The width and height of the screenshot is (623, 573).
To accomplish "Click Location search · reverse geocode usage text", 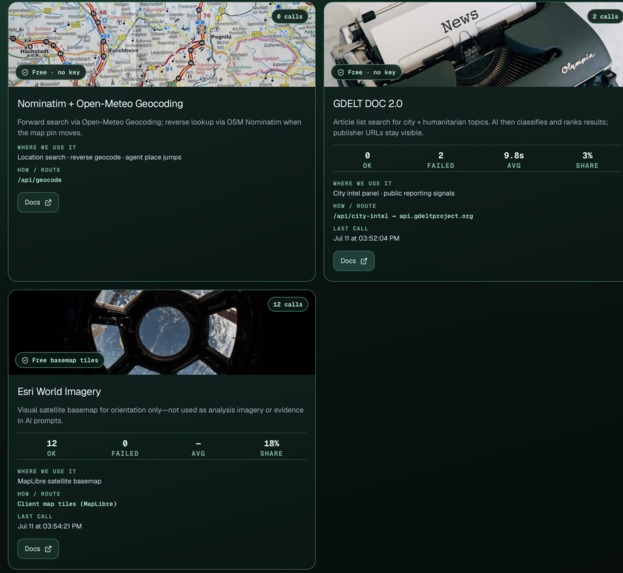I will pyautogui.click(x=99, y=157).
